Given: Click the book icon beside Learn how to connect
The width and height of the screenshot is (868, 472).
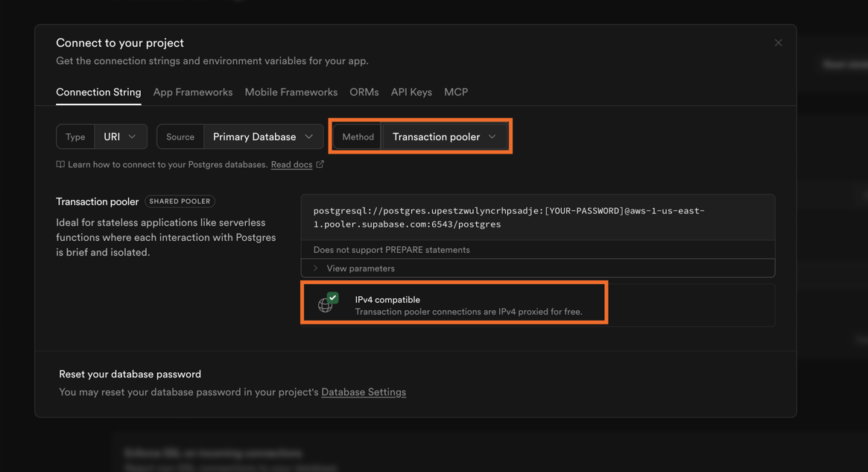Looking at the screenshot, I should coord(60,165).
